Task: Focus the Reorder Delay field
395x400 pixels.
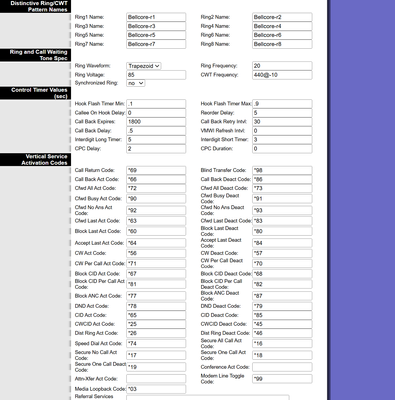Action: pos(282,113)
